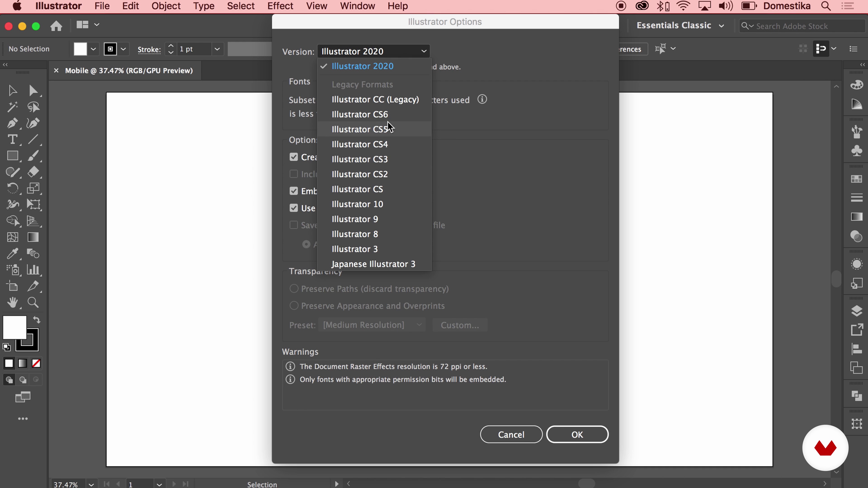Image resolution: width=868 pixels, height=488 pixels.
Task: Open the Object menu
Action: click(x=166, y=6)
